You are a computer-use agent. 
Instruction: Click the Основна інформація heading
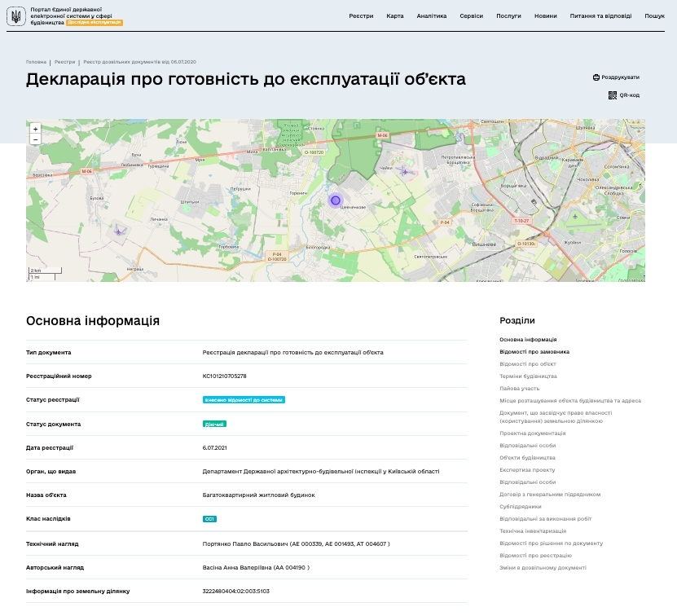pyautogui.click(x=93, y=321)
